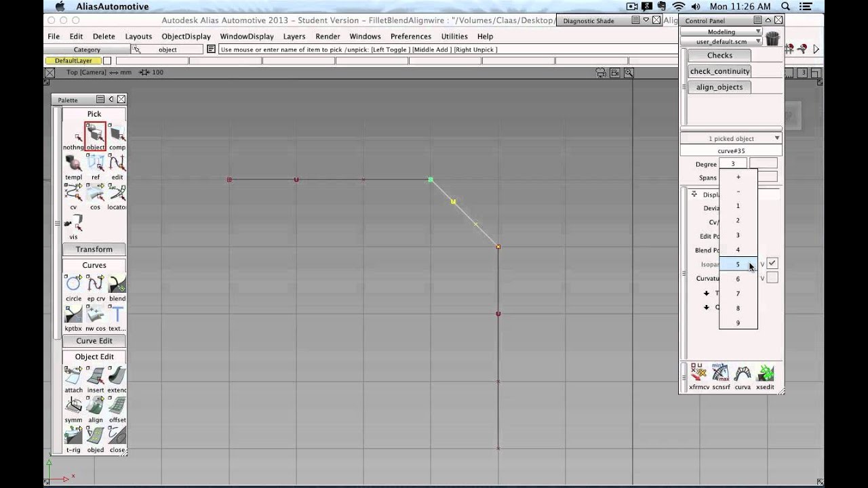868x488 pixels.
Task: Choose the text curve tool
Action: click(x=117, y=317)
